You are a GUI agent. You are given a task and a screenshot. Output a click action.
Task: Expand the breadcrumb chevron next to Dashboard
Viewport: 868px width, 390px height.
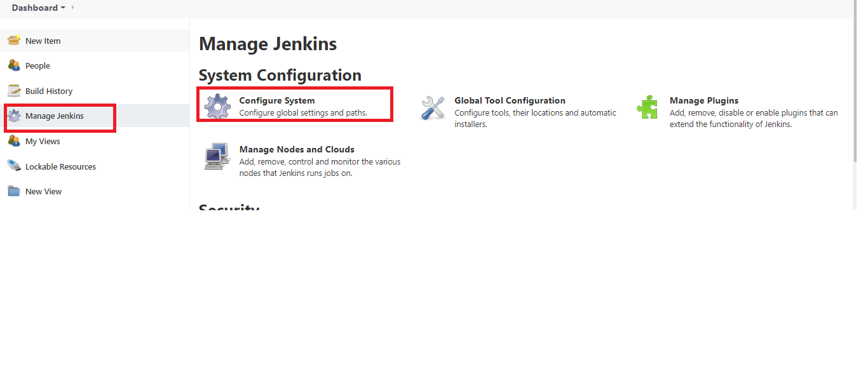click(x=71, y=8)
